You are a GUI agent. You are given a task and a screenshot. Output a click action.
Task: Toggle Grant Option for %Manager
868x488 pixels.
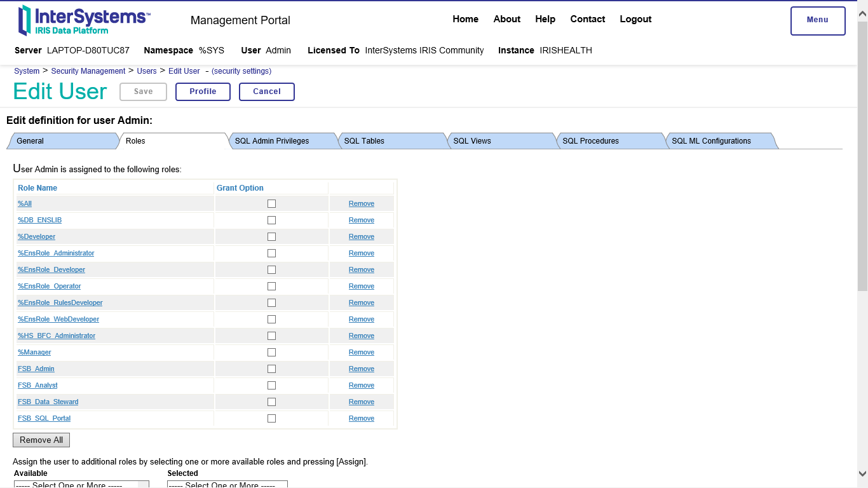pos(271,352)
